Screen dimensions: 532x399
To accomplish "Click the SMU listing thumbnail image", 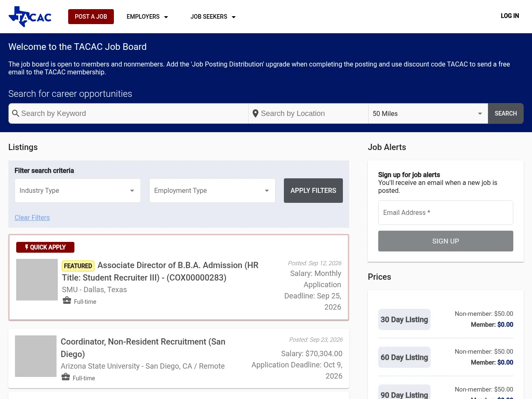I will pyautogui.click(x=37, y=280).
